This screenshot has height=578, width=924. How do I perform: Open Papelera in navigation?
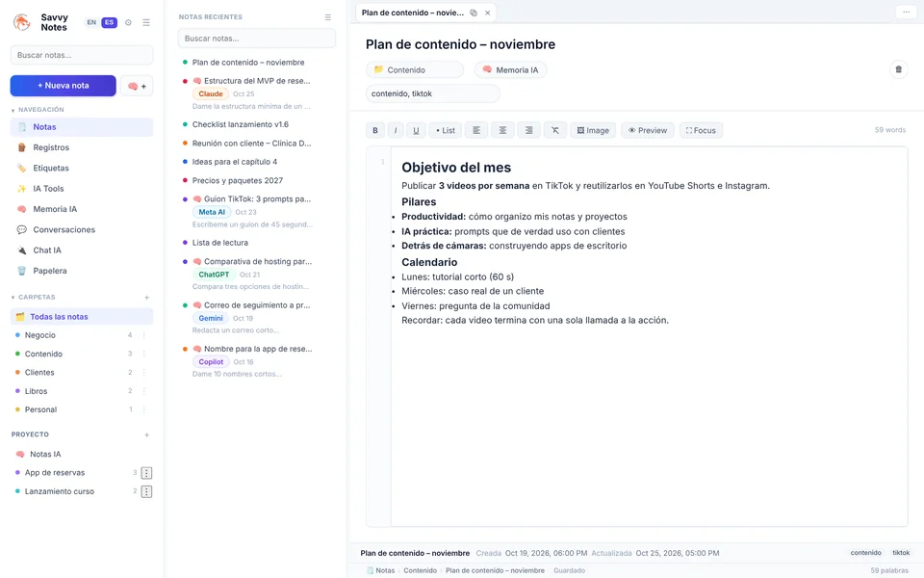[81, 272]
